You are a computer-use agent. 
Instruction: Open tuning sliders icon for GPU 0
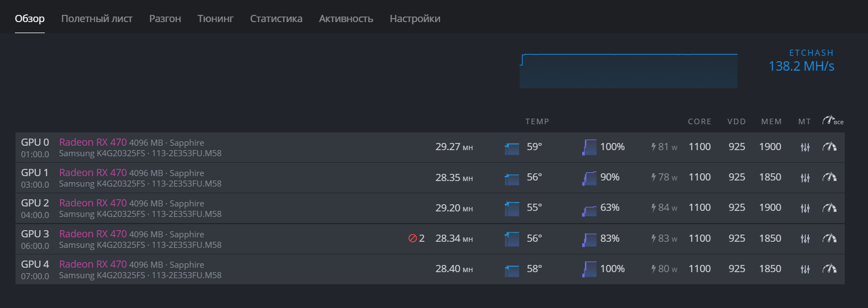805,147
